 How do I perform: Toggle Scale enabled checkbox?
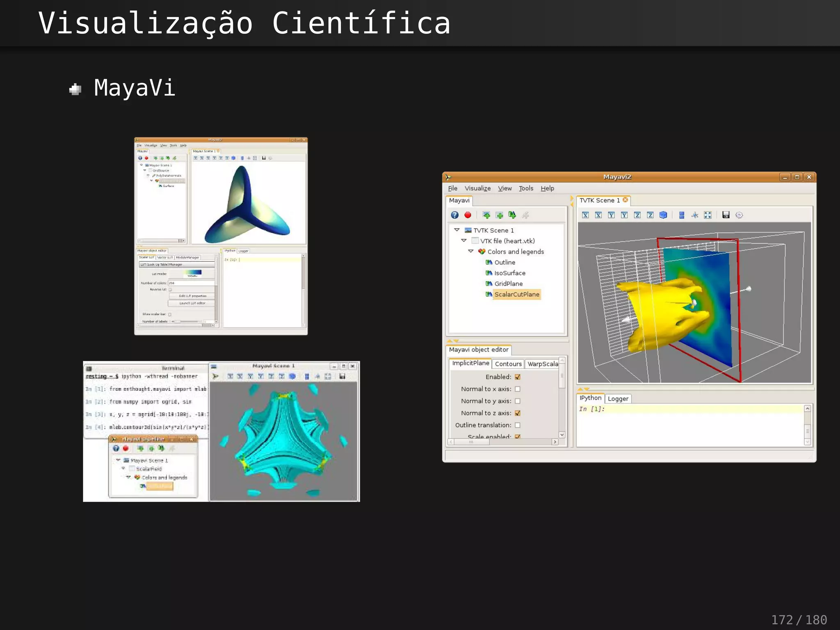(x=518, y=436)
